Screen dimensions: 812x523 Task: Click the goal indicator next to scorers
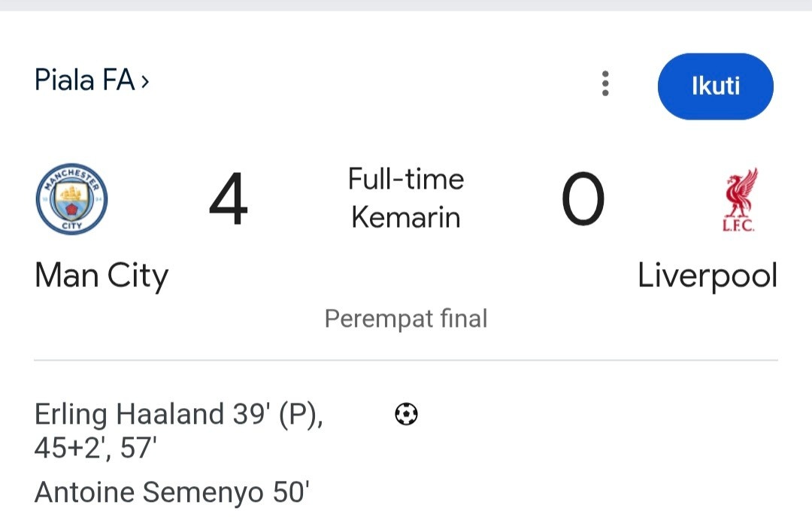(406, 414)
